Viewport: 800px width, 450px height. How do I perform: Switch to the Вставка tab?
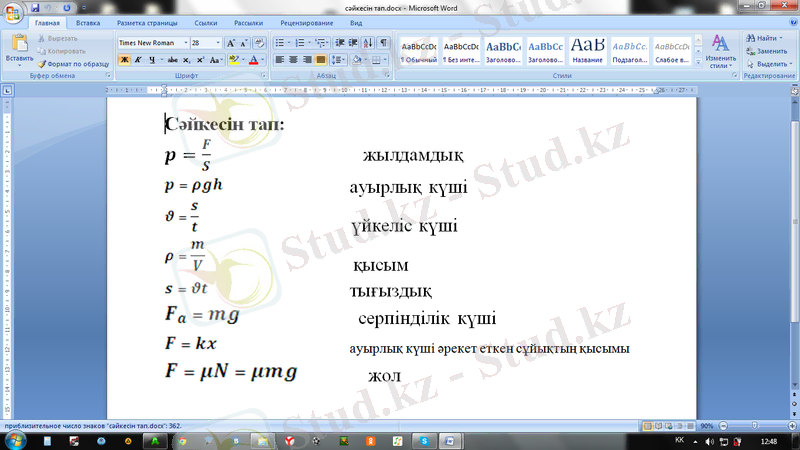(88, 22)
